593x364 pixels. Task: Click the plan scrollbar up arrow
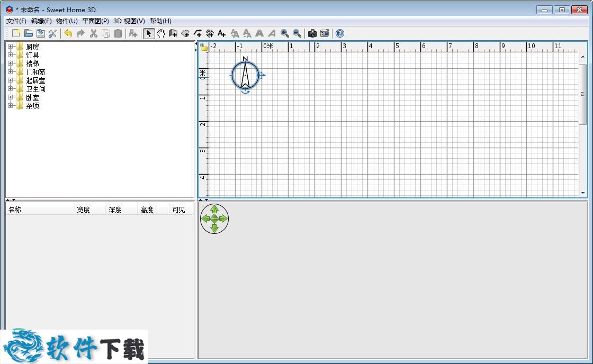click(583, 57)
